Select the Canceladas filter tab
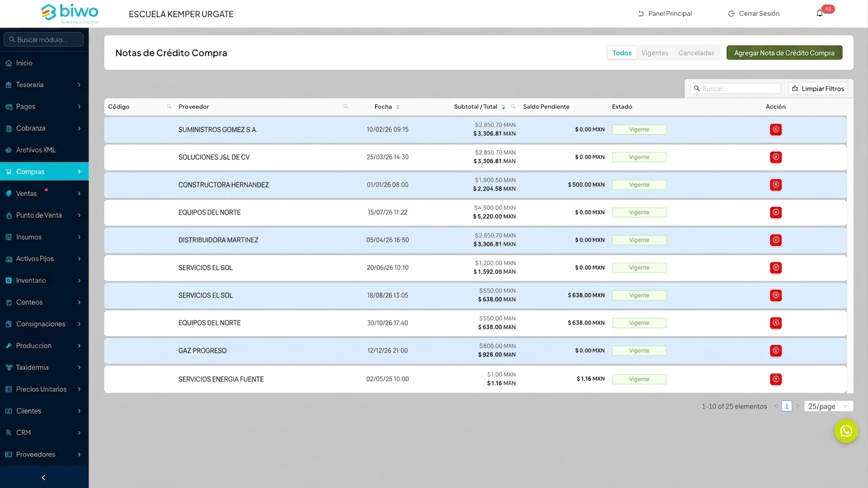The width and height of the screenshot is (868, 488). click(x=696, y=53)
